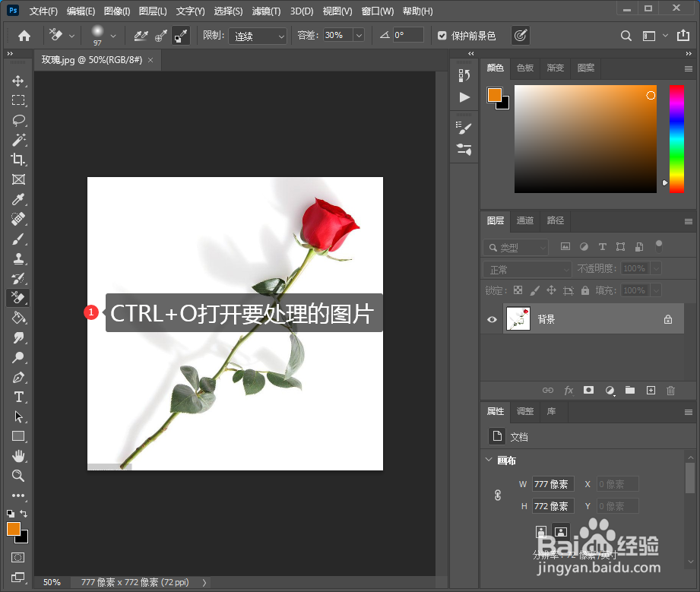700x592 pixels.
Task: Select the Rectangle shape tool
Action: coord(18,436)
